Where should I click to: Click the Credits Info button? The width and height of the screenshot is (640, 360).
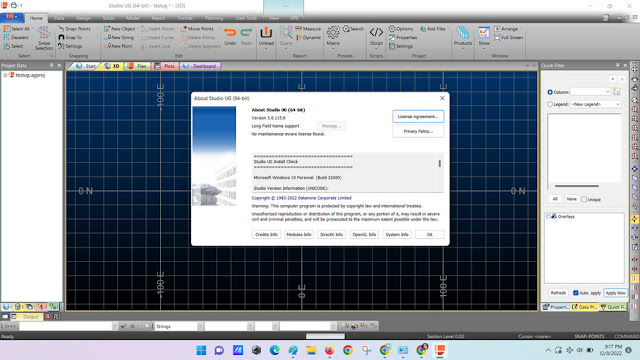click(266, 234)
